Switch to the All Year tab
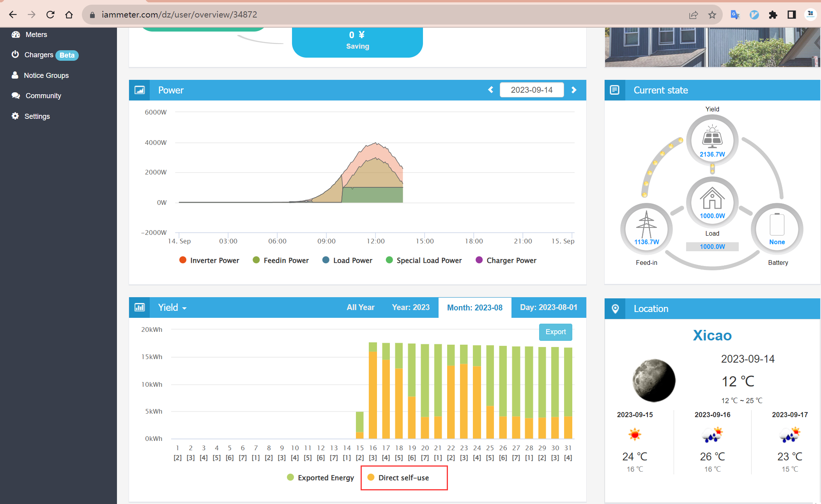The width and height of the screenshot is (821, 504). pyautogui.click(x=360, y=307)
